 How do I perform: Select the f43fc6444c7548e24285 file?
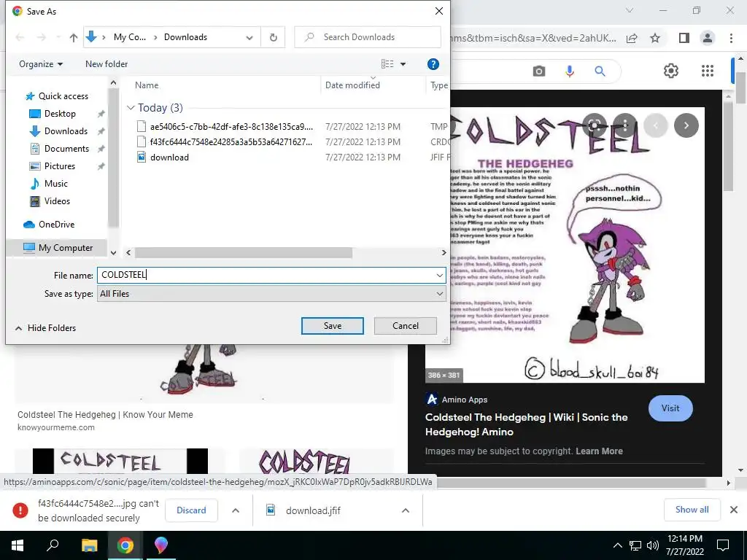[231, 142]
